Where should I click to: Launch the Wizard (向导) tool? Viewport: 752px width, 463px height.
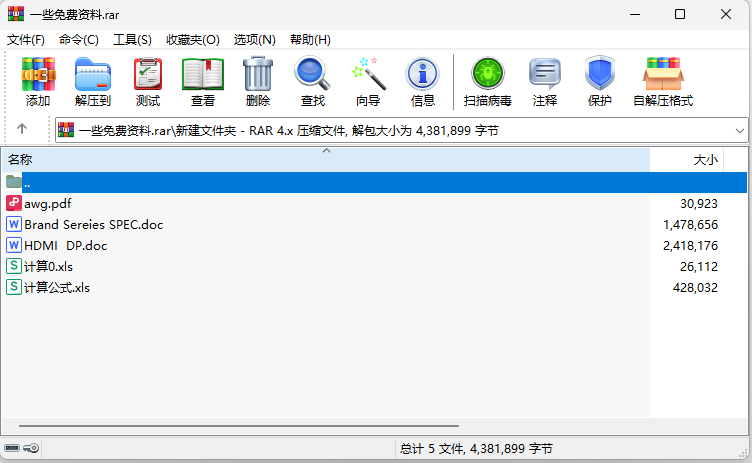[x=368, y=82]
